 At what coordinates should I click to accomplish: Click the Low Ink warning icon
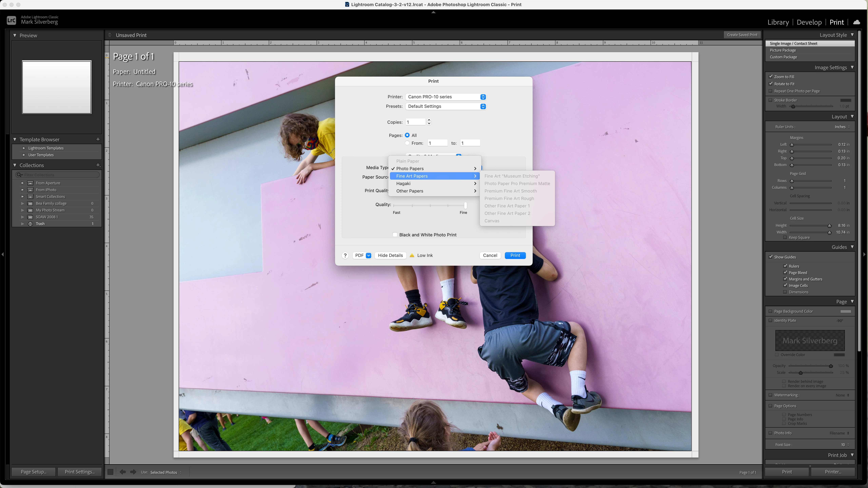pos(412,255)
